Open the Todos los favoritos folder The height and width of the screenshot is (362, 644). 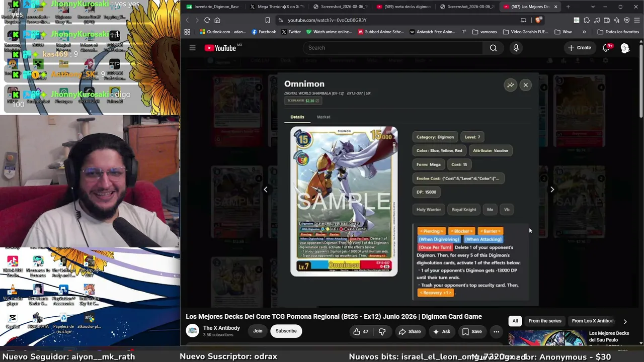618,32
